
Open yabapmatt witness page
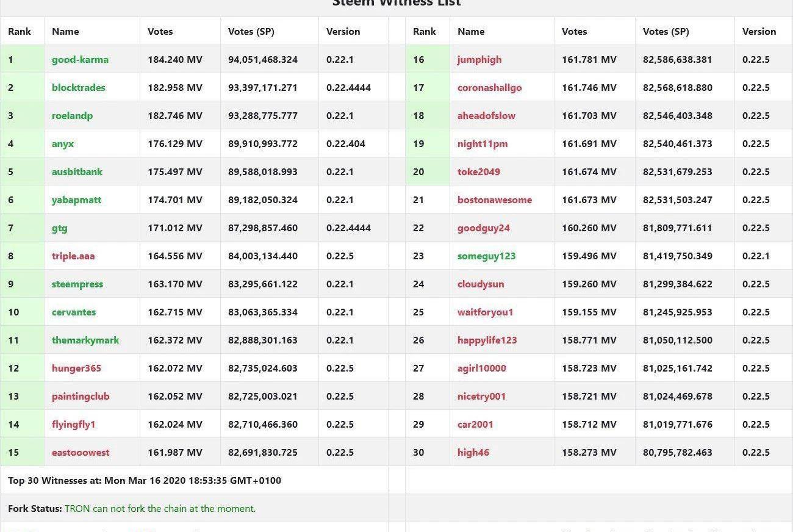pos(76,200)
